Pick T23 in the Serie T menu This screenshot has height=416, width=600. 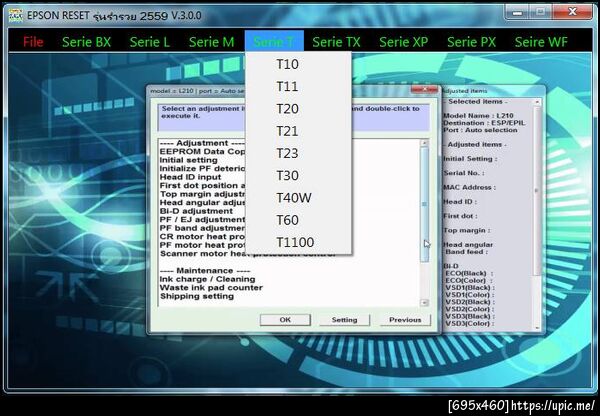point(298,153)
